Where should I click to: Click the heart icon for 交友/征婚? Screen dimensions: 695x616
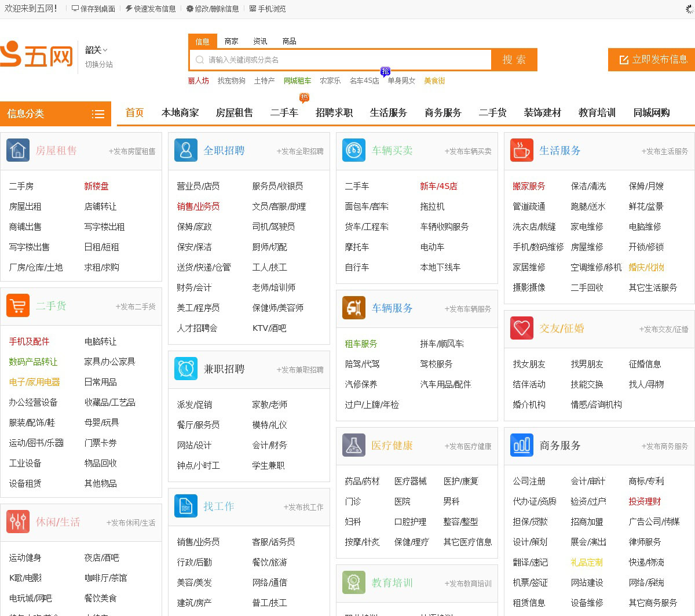[521, 328]
